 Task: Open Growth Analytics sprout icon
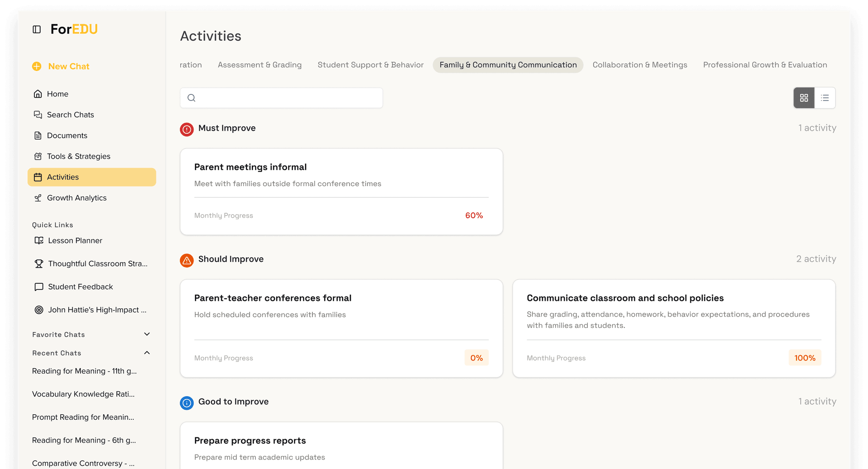click(x=38, y=198)
